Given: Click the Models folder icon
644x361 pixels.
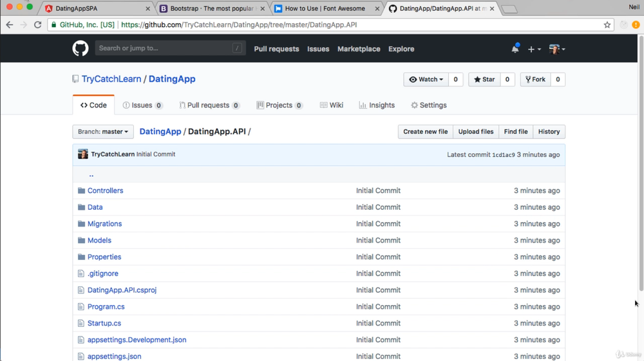Looking at the screenshot, I should (81, 240).
